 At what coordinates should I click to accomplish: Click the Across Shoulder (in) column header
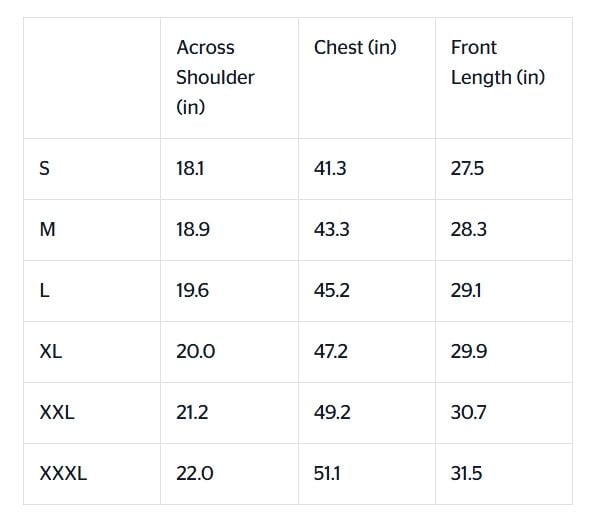215,77
